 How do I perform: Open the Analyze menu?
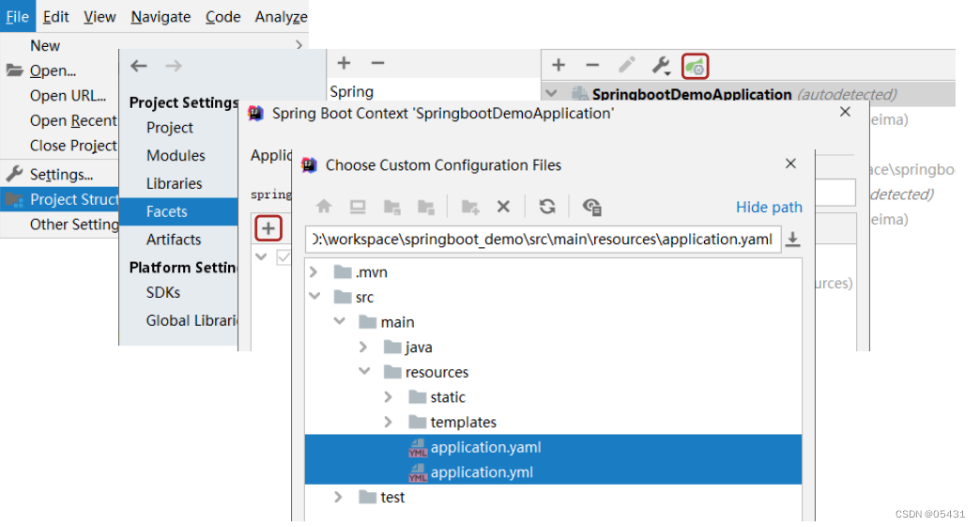tap(282, 17)
